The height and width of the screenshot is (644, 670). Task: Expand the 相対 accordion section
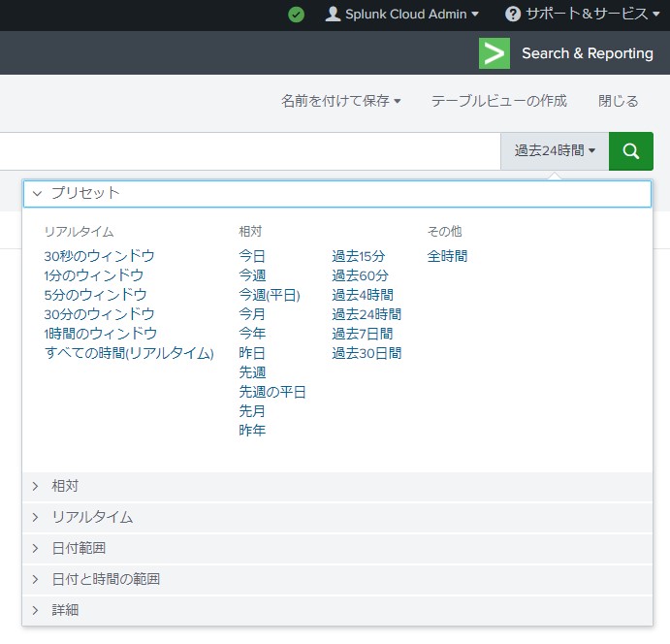[337, 486]
